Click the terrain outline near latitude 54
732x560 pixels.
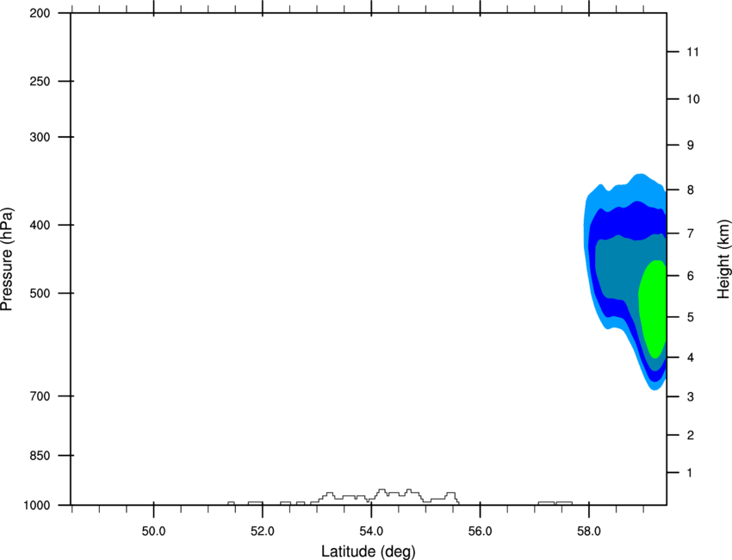click(383, 495)
